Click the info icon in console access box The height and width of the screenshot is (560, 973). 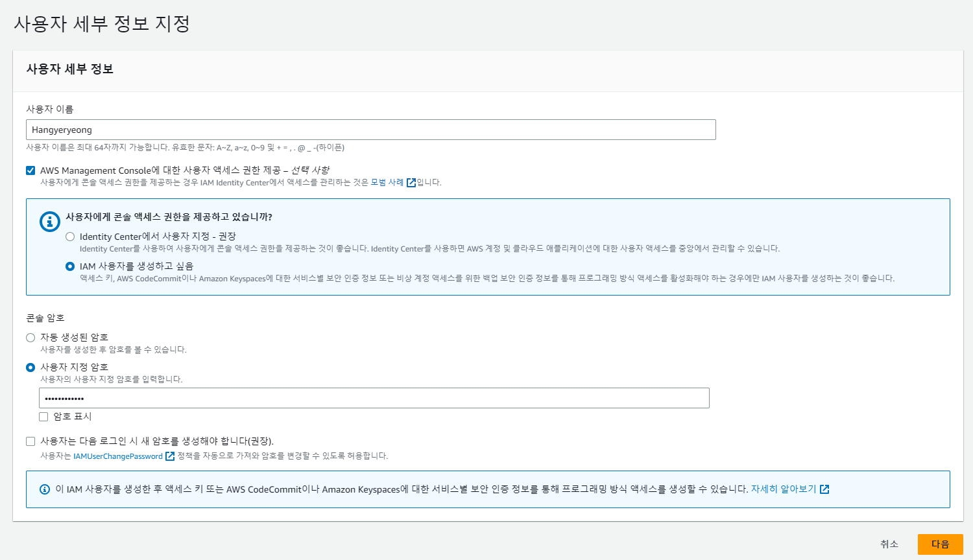click(x=50, y=222)
